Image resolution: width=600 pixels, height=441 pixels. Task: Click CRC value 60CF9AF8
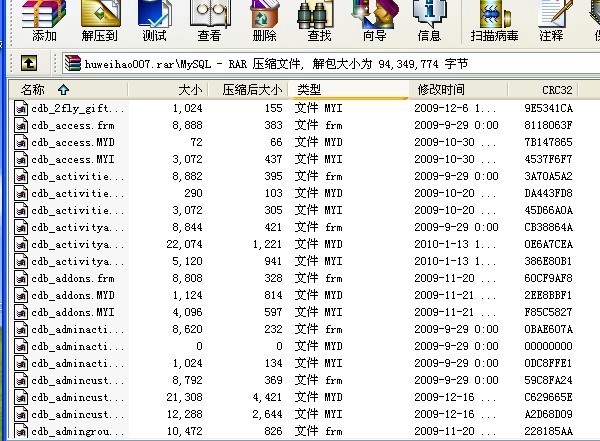548,278
